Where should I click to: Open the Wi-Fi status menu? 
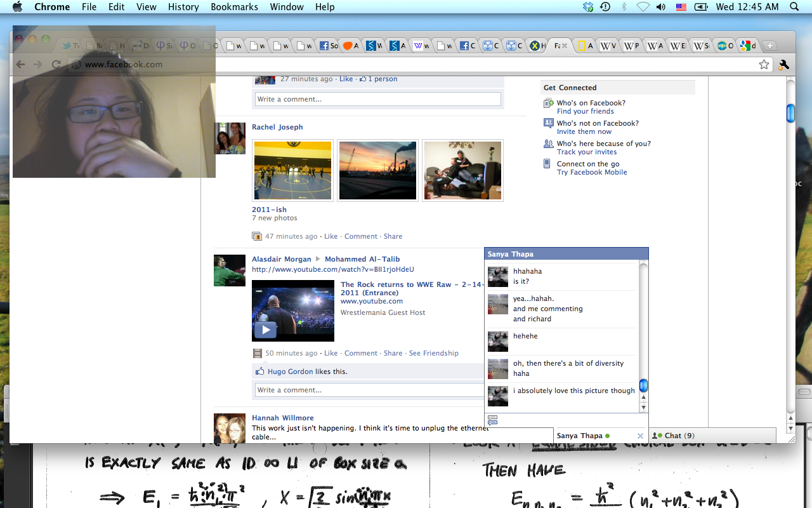(643, 7)
